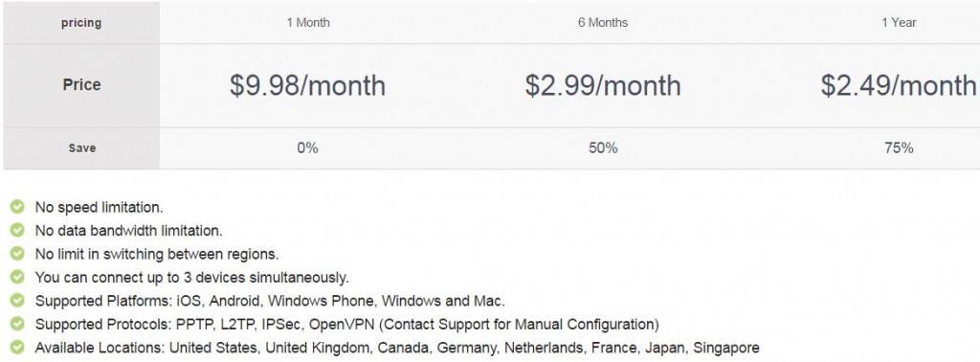
Task: Click the pricing header cell
Action: 81,23
